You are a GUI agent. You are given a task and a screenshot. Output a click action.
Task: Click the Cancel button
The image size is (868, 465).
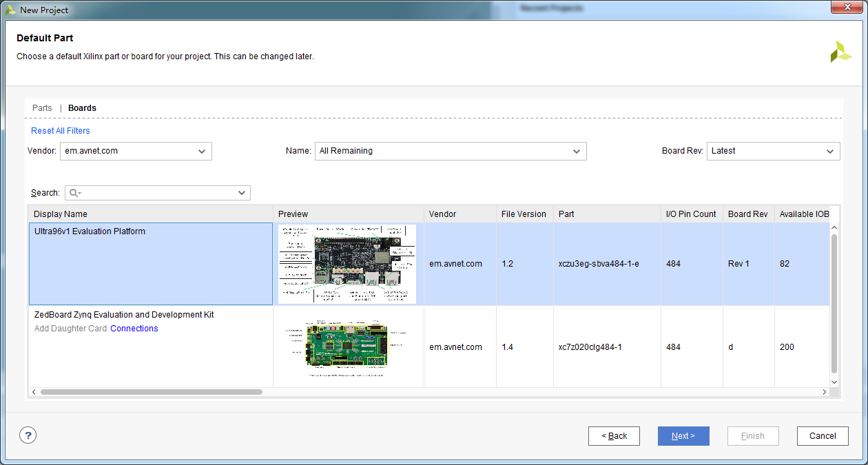pyautogui.click(x=823, y=436)
